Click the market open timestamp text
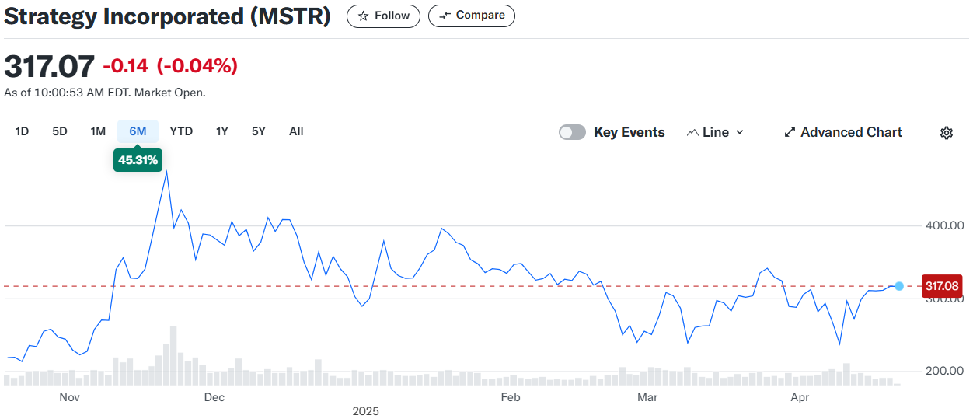The height and width of the screenshot is (419, 980). (x=105, y=93)
